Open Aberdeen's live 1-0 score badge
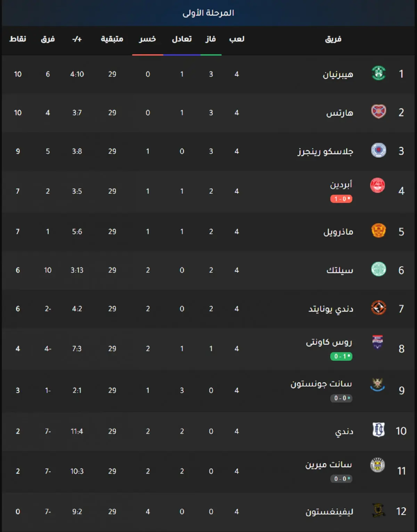417x532 pixels. pos(341,199)
